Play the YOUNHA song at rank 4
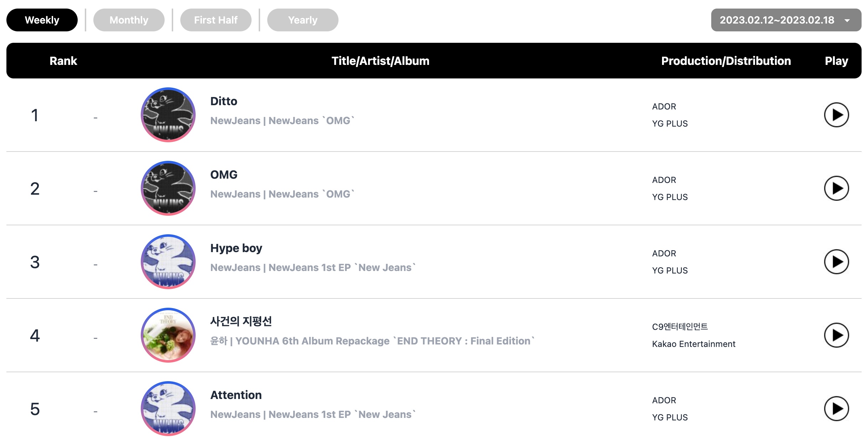This screenshot has height=445, width=868. 836,335
